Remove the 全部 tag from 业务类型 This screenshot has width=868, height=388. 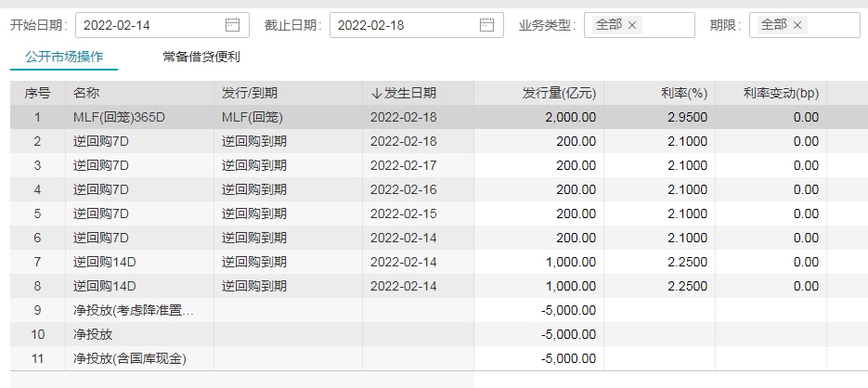(632, 25)
